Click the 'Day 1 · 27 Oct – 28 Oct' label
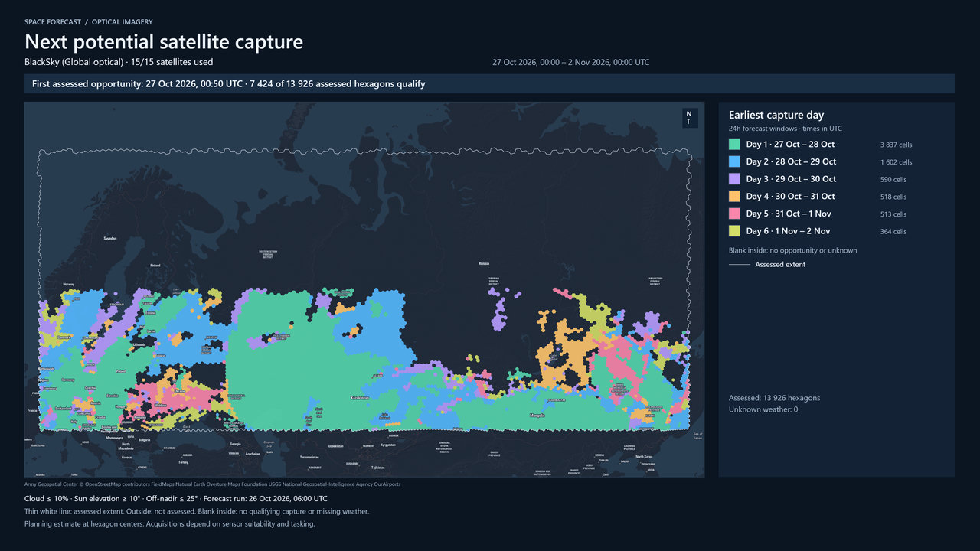This screenshot has width=980, height=551. 790,144
